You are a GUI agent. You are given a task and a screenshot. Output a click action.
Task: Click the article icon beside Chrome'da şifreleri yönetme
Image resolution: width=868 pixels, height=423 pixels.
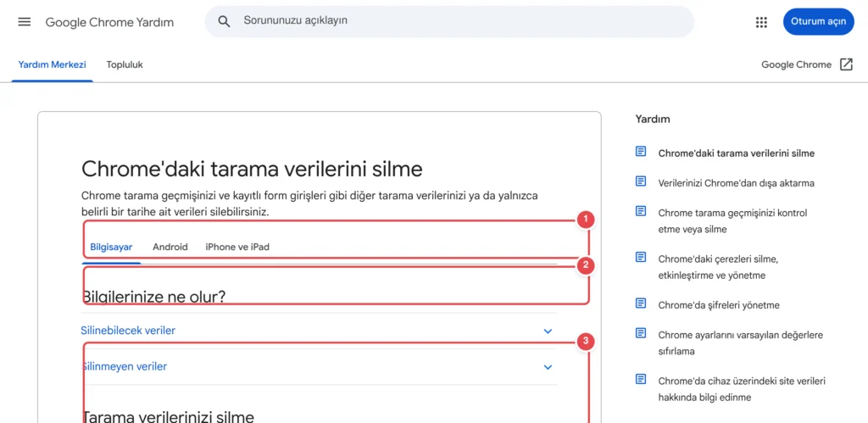tap(641, 303)
